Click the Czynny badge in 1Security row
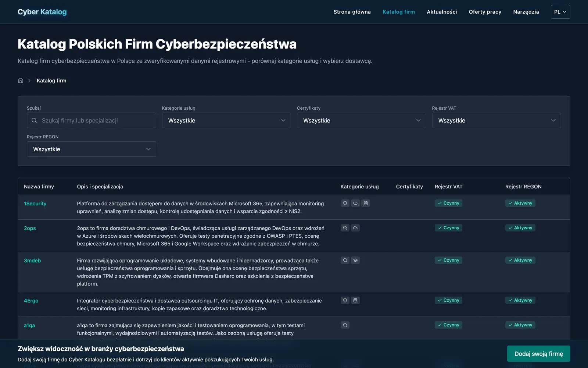 [x=448, y=203]
